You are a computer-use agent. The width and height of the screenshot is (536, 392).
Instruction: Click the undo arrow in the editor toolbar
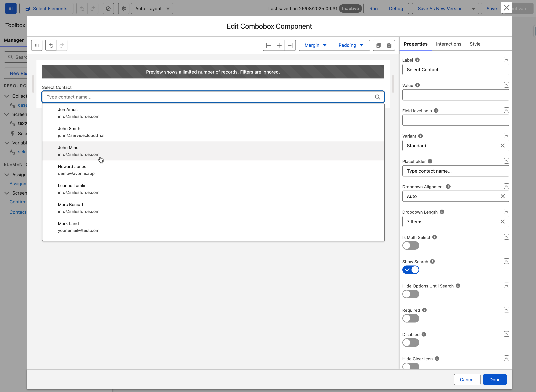point(51,45)
